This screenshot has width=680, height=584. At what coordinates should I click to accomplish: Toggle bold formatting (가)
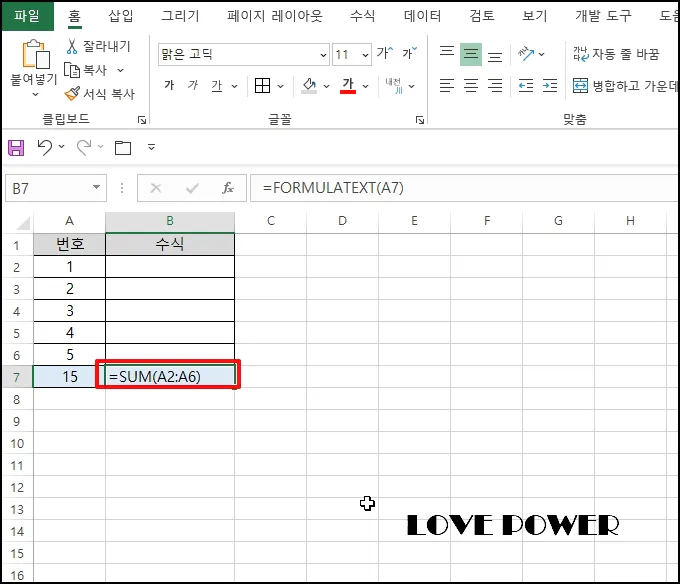click(x=169, y=85)
